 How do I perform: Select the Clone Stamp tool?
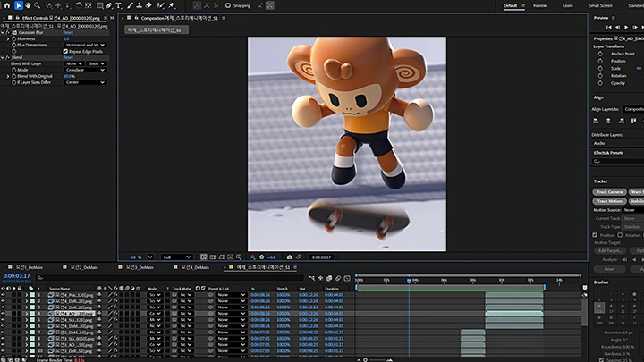(x=140, y=5)
